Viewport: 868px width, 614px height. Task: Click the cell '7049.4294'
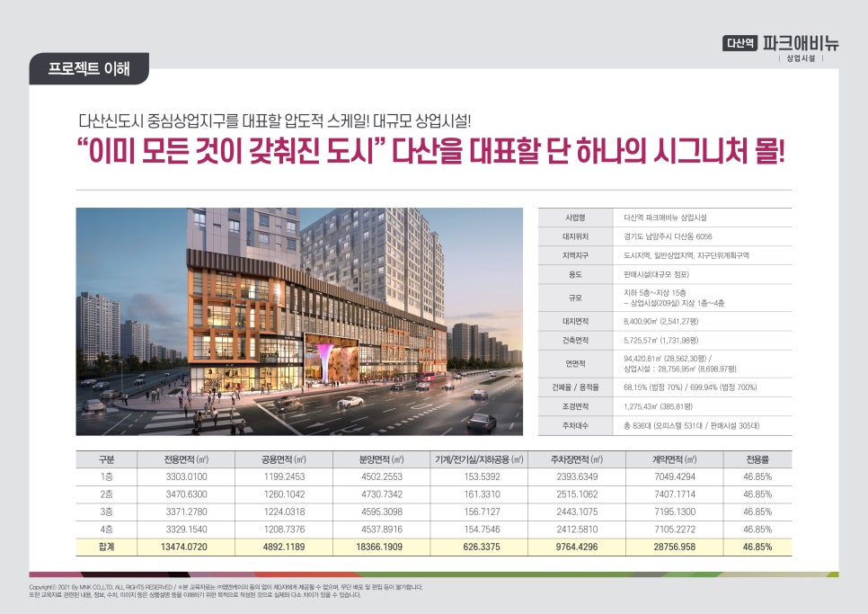[x=674, y=476]
